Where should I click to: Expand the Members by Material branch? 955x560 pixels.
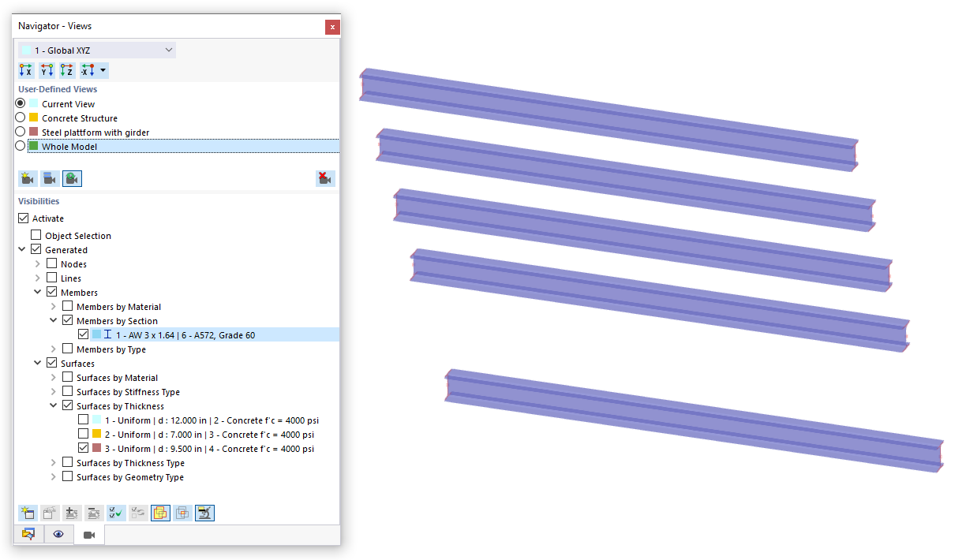click(53, 306)
